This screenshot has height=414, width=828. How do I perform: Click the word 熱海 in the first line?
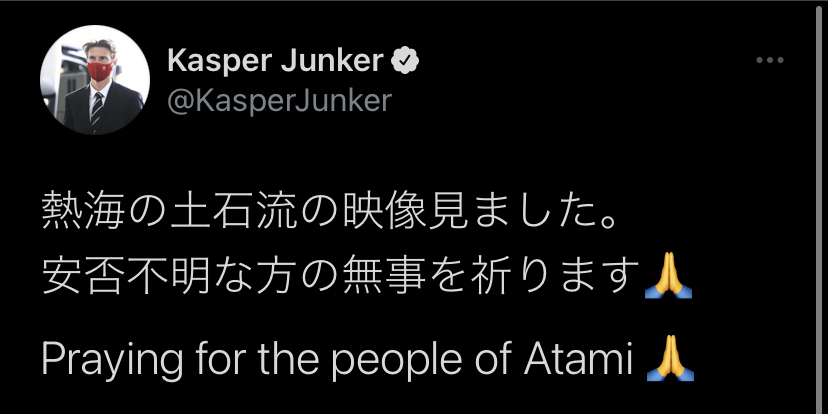click(75, 214)
